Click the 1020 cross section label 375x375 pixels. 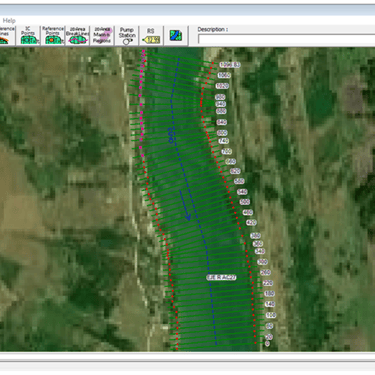222,86
